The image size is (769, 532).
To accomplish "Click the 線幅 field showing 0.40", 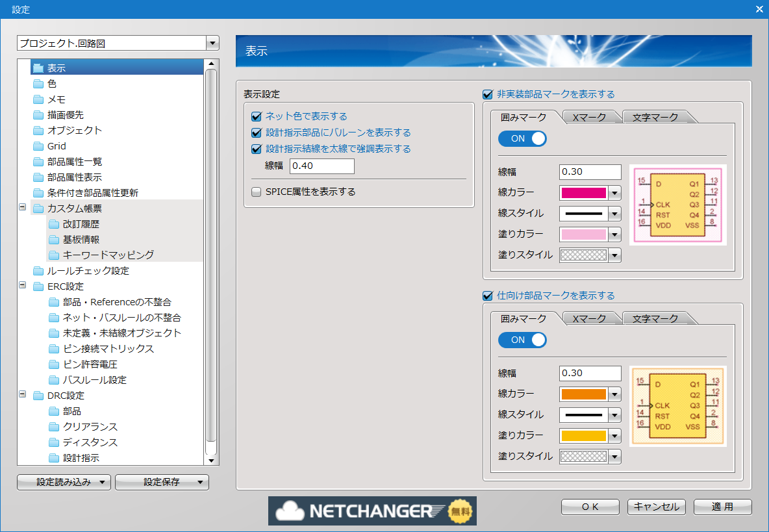I will click(321, 166).
